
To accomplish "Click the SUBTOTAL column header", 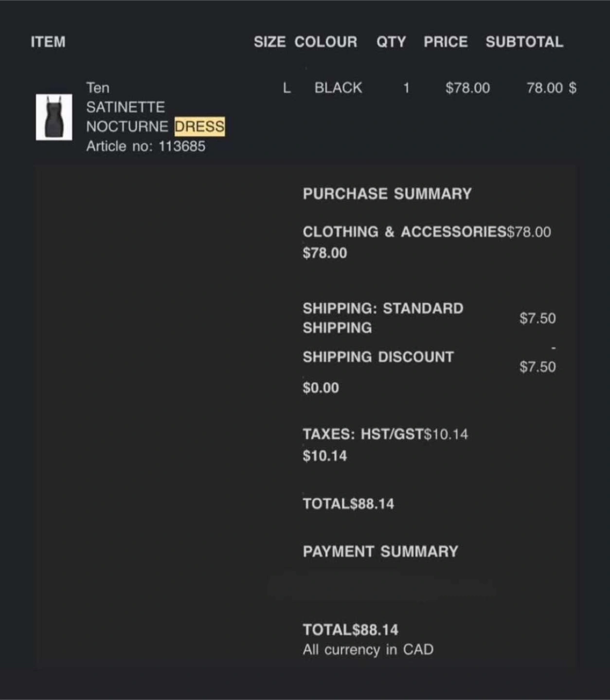I will pos(524,42).
